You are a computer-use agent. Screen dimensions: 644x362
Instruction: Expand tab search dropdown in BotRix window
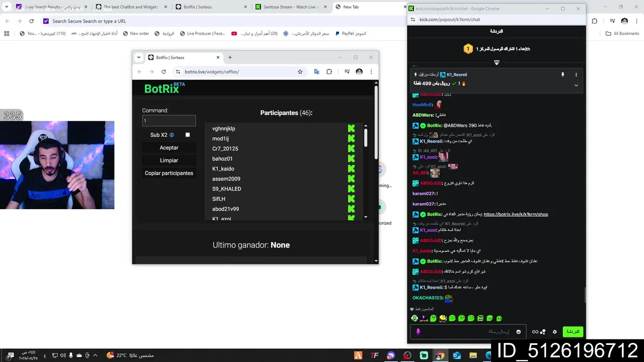point(139,57)
